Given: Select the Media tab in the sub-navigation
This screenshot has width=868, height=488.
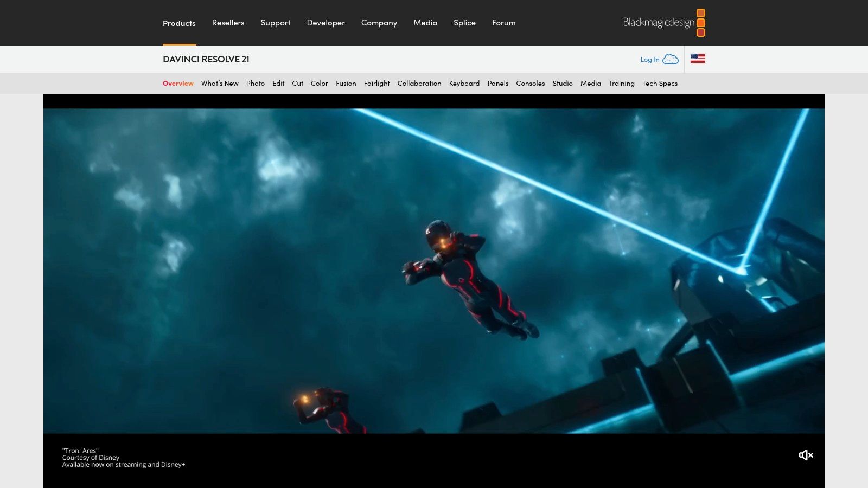Looking at the screenshot, I should [x=591, y=84].
